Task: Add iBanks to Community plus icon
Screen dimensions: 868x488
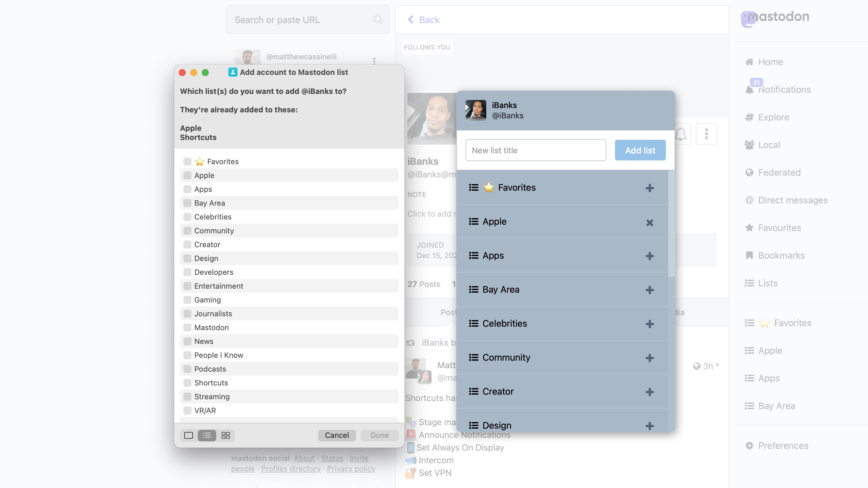Action: (x=650, y=358)
